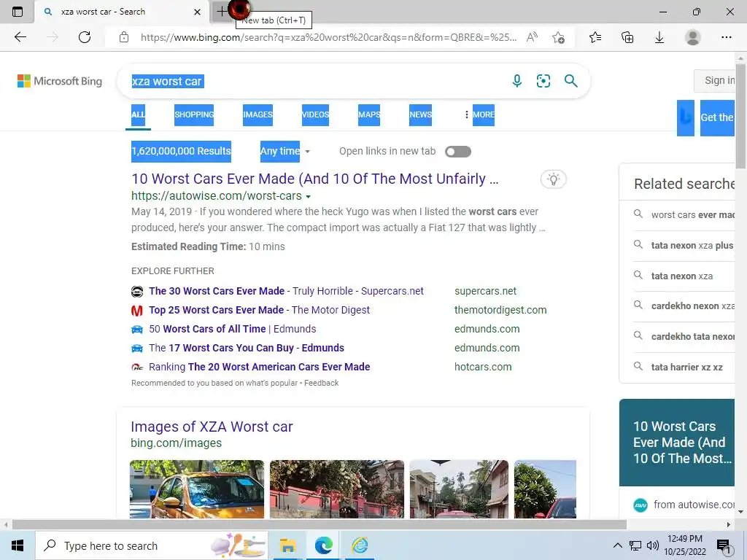Click the magnifier search button
747x560 pixels.
point(570,81)
